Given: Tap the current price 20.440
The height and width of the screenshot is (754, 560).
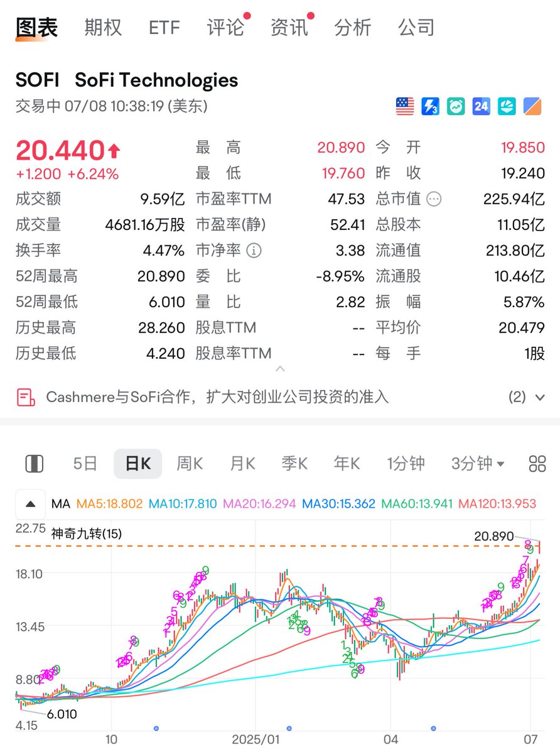Looking at the screenshot, I should 60,151.
